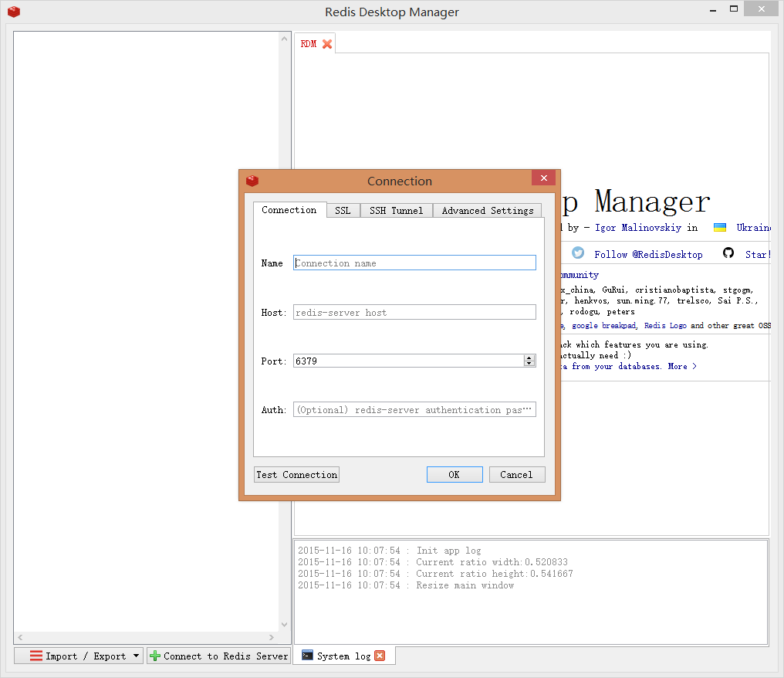Click the Twitter bird icon
This screenshot has width=784, height=678.
tap(578, 253)
